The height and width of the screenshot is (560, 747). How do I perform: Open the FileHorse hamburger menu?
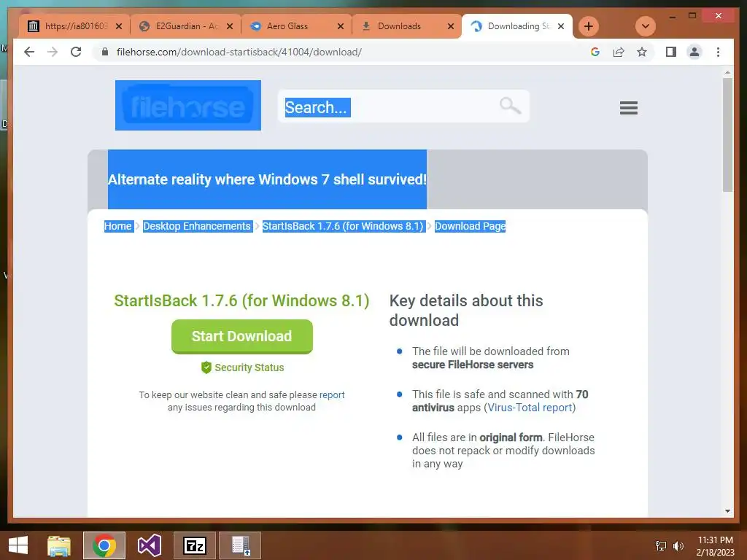point(628,108)
